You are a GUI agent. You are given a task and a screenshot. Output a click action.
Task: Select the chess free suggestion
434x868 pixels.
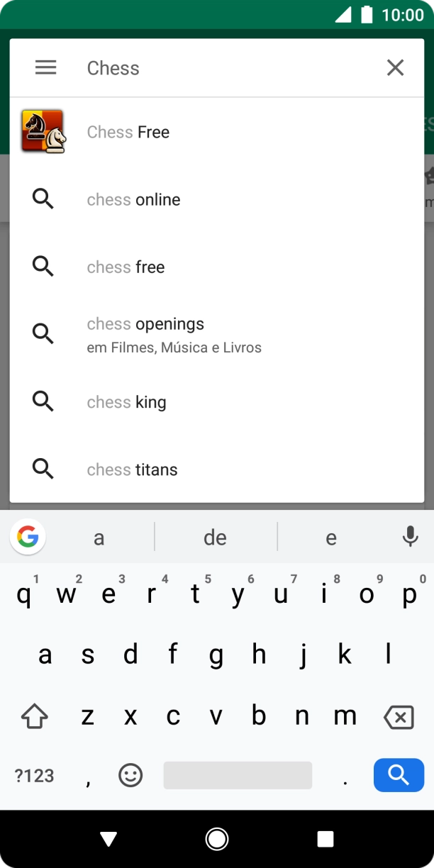click(x=126, y=267)
